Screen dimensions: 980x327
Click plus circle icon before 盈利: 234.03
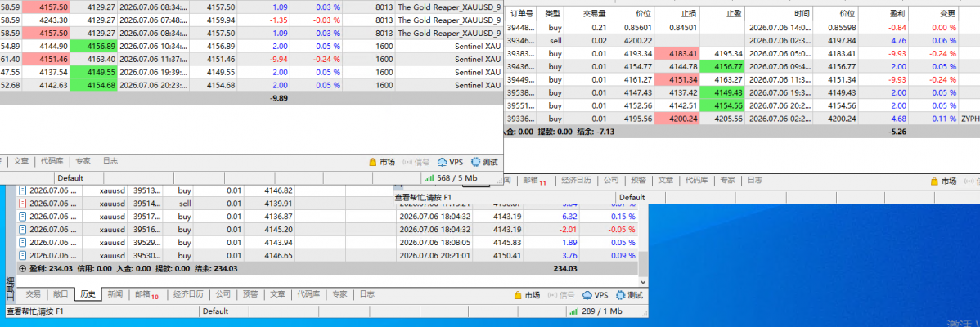coord(23,268)
